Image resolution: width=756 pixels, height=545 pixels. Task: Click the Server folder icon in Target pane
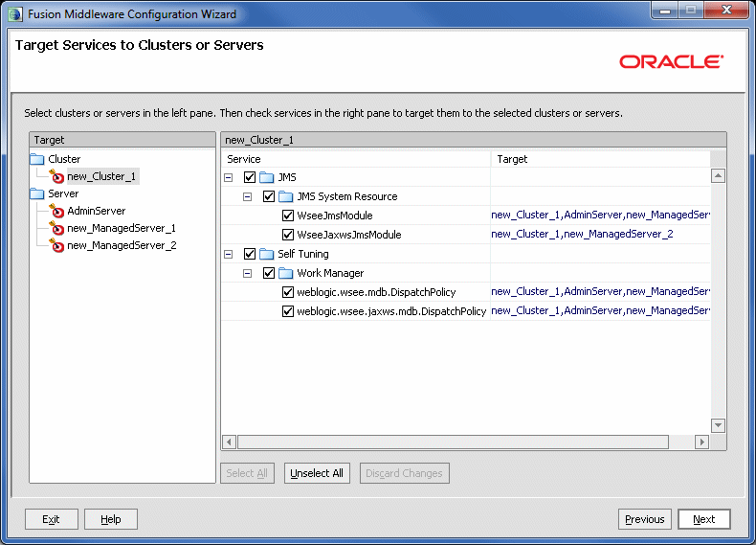point(37,193)
